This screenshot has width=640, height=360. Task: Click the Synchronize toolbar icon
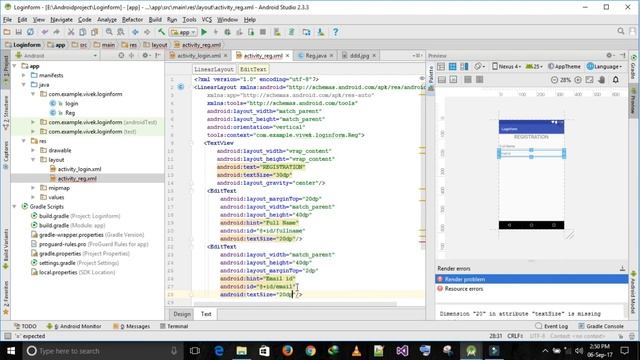click(30, 32)
